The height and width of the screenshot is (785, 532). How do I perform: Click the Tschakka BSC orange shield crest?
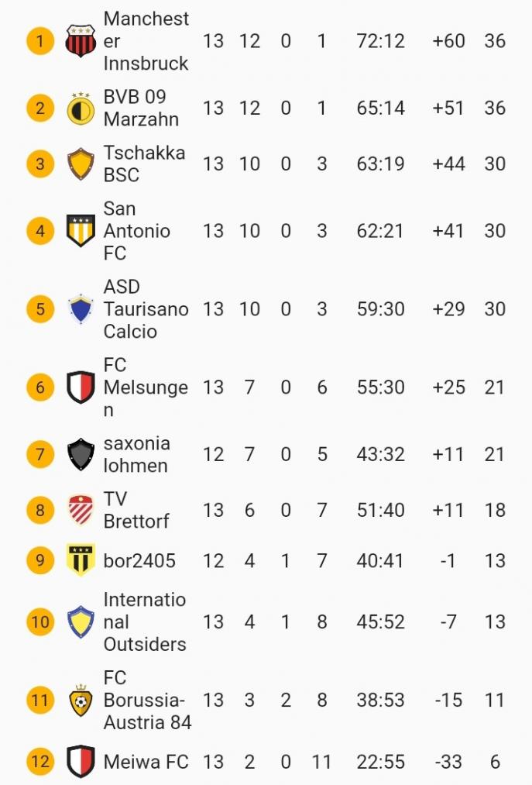coord(81,164)
